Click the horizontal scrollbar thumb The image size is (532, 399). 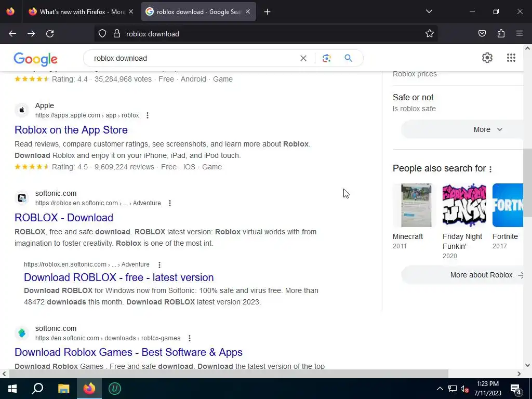[x=229, y=374]
